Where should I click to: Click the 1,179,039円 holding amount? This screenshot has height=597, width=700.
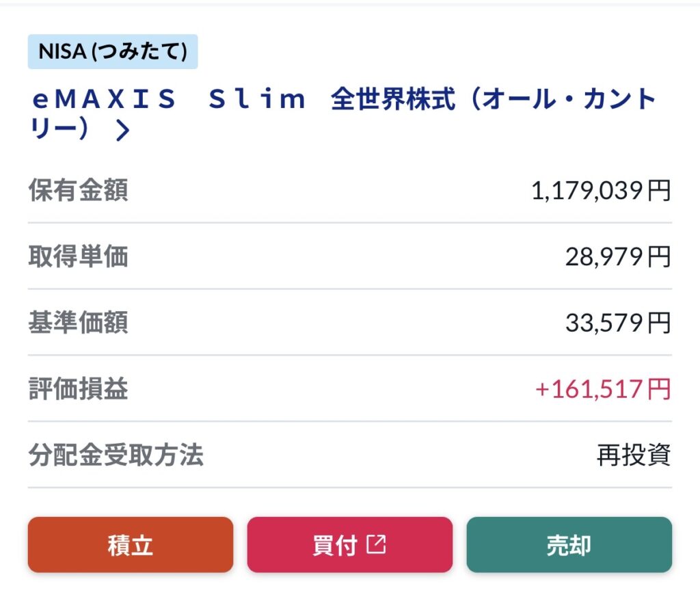pos(601,191)
